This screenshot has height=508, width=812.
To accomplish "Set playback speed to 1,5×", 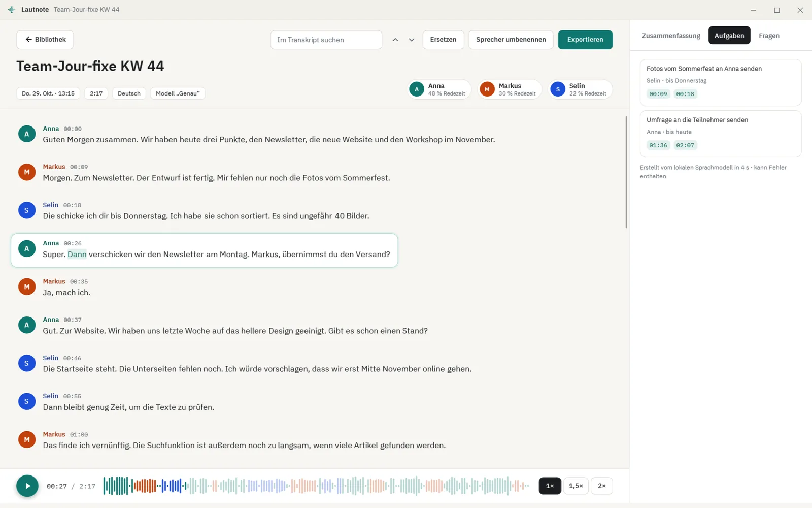I will [576, 486].
